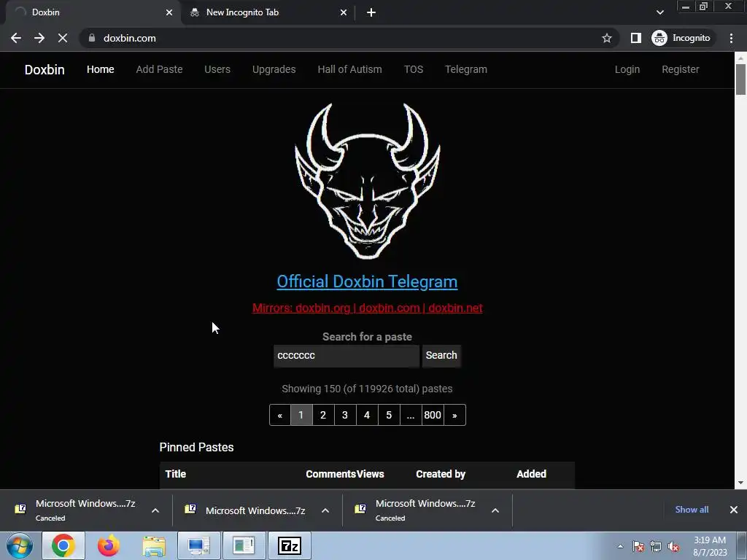Close the New Incognito Tab

[344, 12]
